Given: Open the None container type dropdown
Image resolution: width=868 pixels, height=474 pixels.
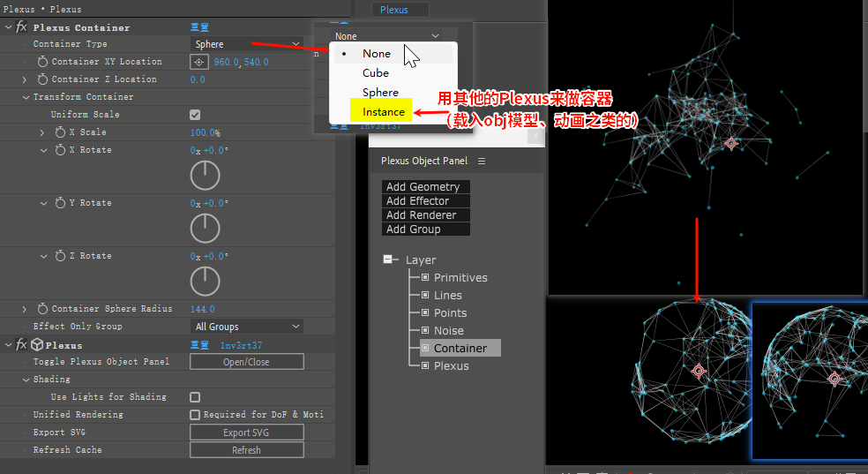Looking at the screenshot, I should coord(386,36).
